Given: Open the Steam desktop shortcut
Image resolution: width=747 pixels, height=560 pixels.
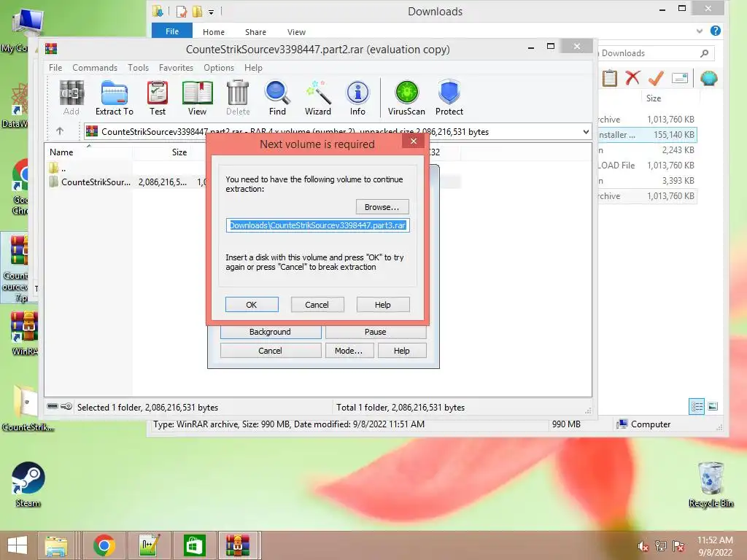Looking at the screenshot, I should click(28, 484).
